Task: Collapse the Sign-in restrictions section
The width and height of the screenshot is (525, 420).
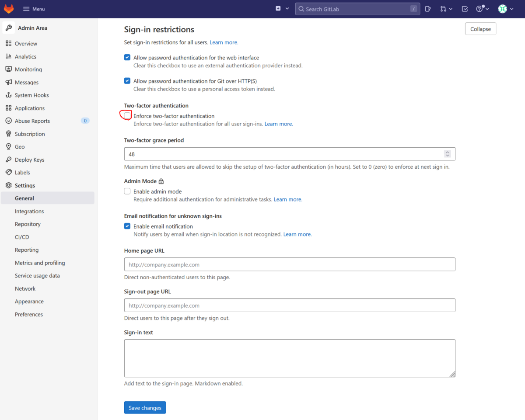Action: [x=480, y=28]
